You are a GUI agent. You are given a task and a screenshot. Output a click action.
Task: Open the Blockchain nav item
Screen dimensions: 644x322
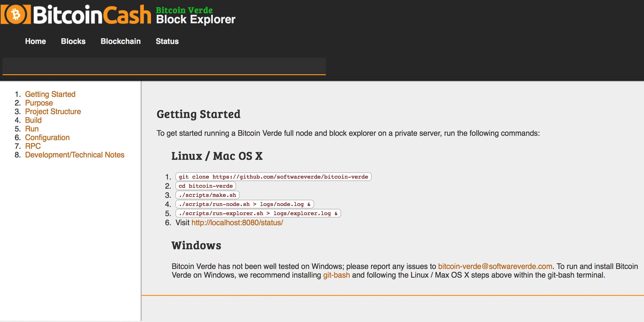[x=121, y=41]
